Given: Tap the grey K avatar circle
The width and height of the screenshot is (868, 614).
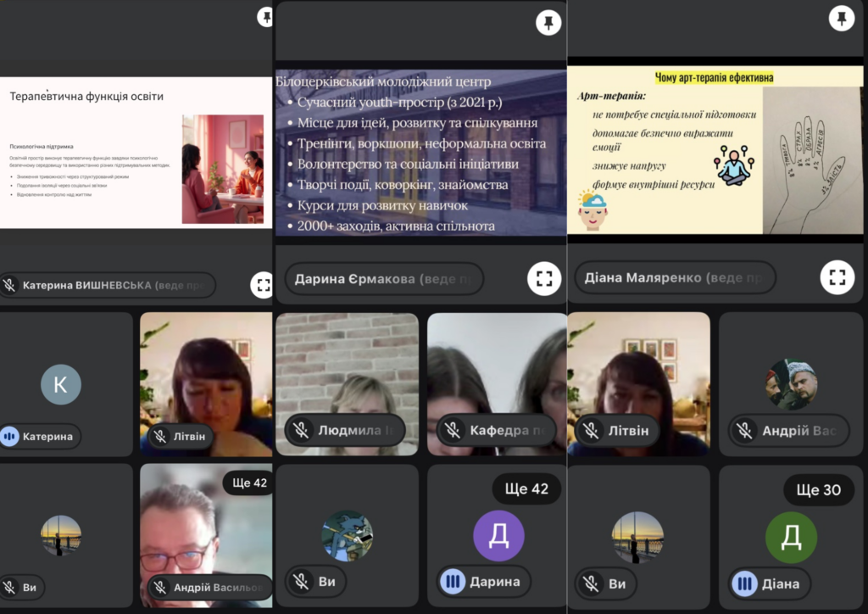Looking at the screenshot, I should (61, 384).
